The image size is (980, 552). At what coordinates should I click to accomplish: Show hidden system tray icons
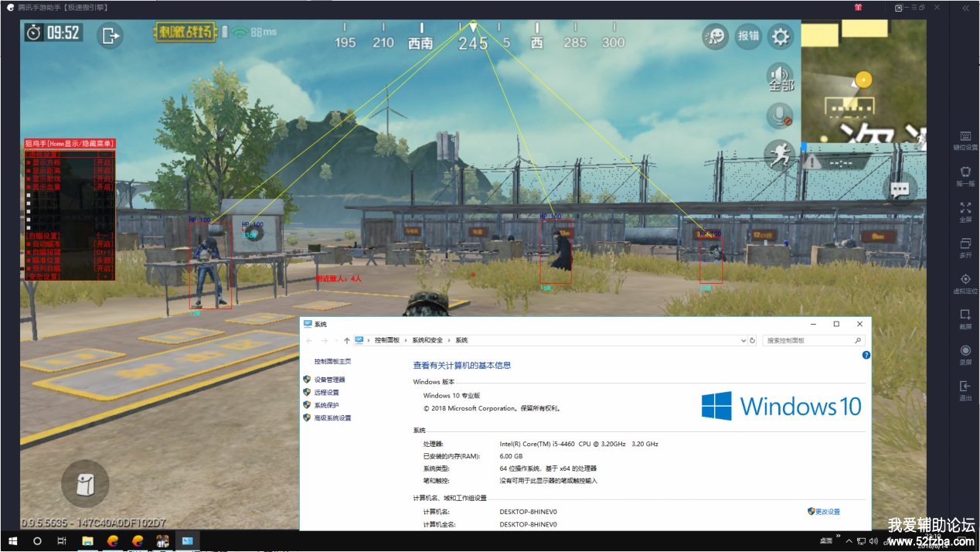coord(850,541)
